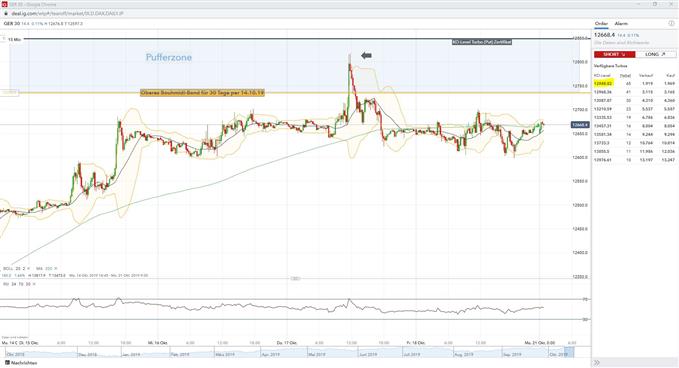Open the 15 Min timeframe dropdown
The height and width of the screenshot is (368, 679).
coord(12,39)
